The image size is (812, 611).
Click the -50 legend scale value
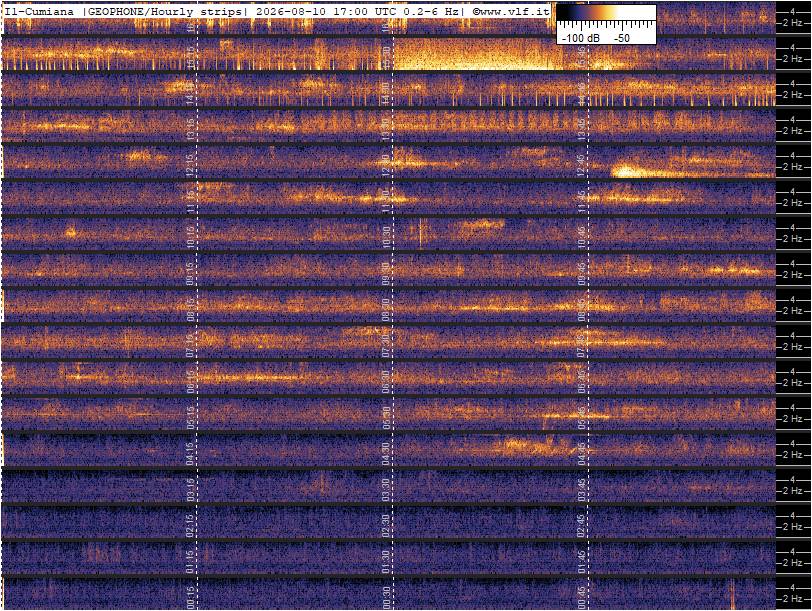(x=622, y=38)
